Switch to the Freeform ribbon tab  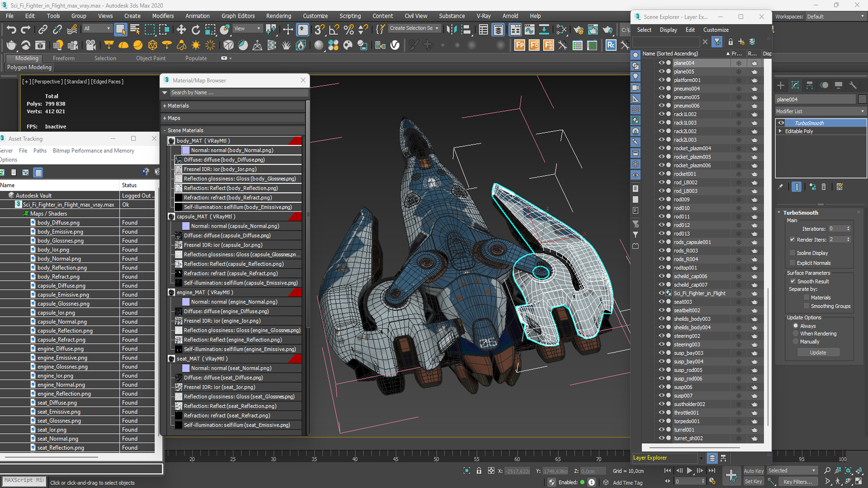[x=63, y=58]
